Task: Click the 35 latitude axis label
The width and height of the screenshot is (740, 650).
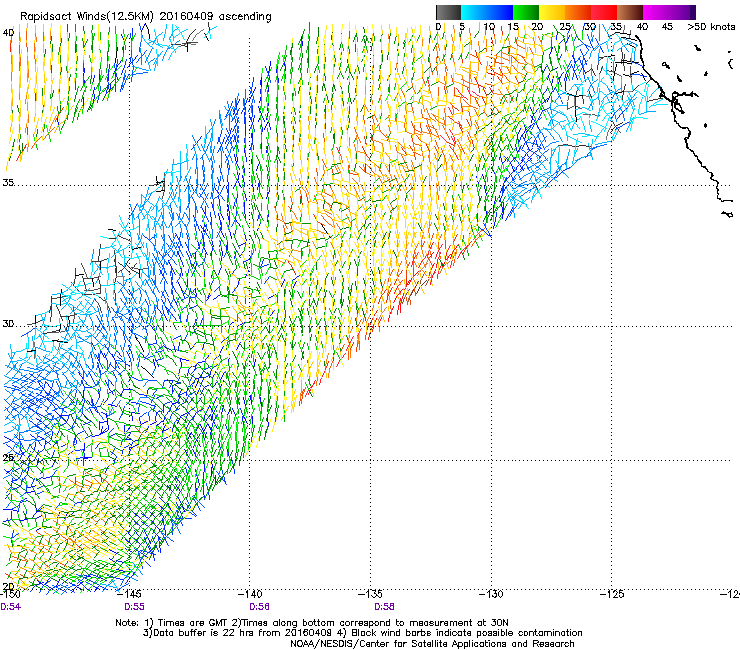Action: pyautogui.click(x=8, y=183)
